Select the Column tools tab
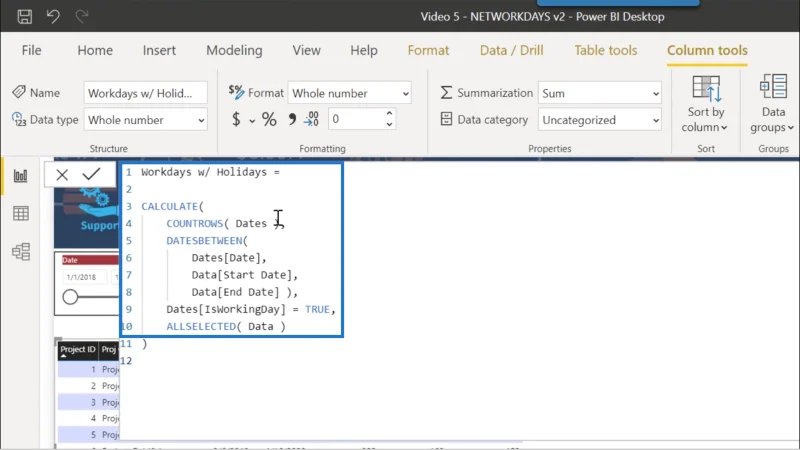 coord(707,50)
